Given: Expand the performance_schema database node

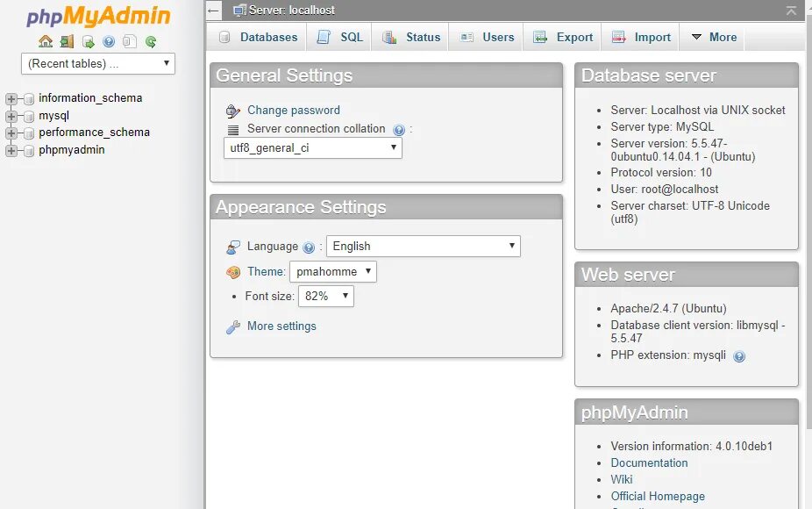Looking at the screenshot, I should [11, 133].
